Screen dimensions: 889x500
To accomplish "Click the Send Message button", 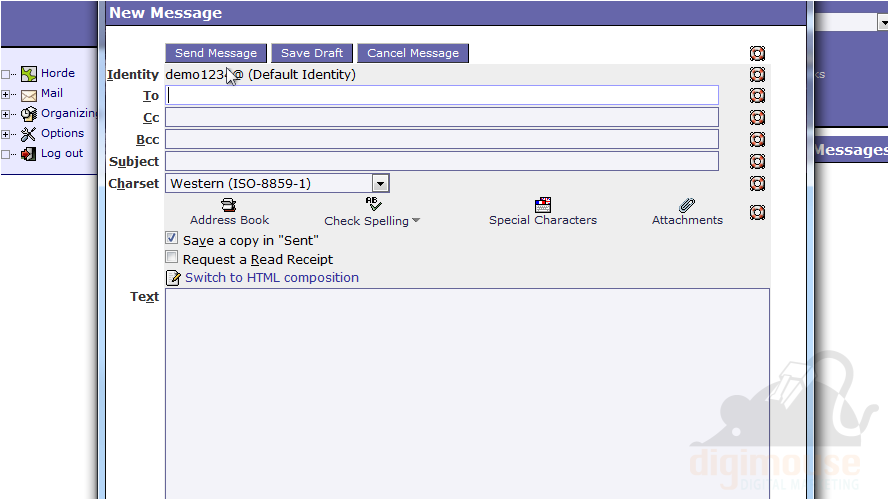I will [x=215, y=53].
